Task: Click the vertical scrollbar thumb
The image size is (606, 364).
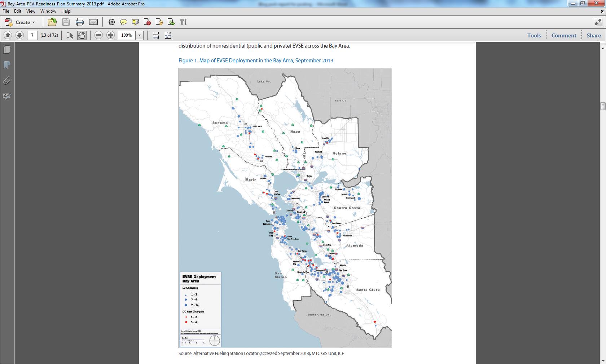Action: point(603,106)
